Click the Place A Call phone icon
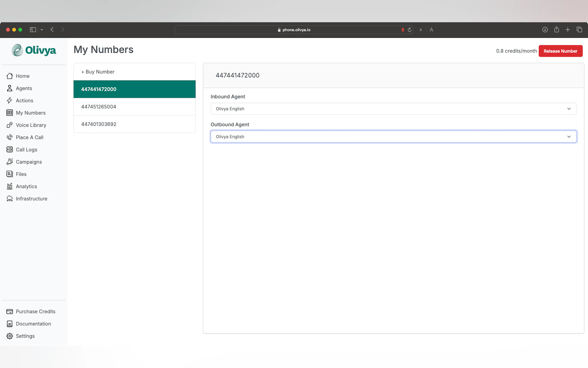The image size is (588, 368). pos(9,137)
